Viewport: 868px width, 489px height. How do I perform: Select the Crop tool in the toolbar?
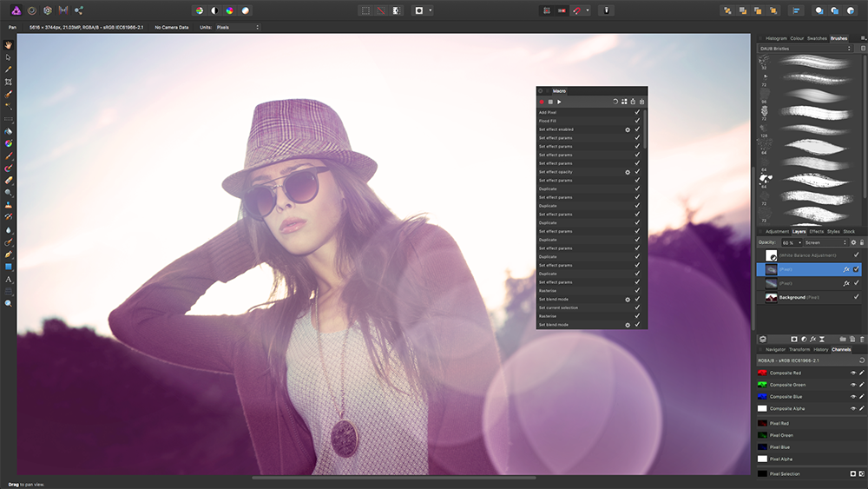point(9,81)
